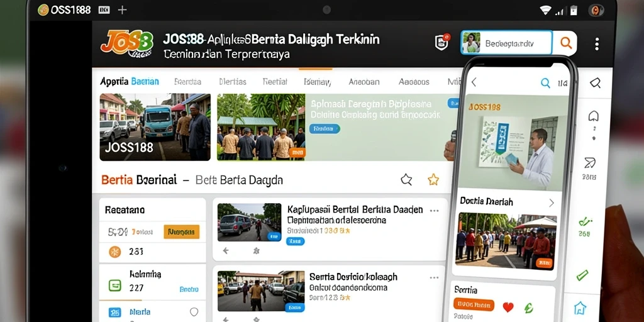
Task: Open options menu for Sertta Dericio article
Action: [x=434, y=278]
